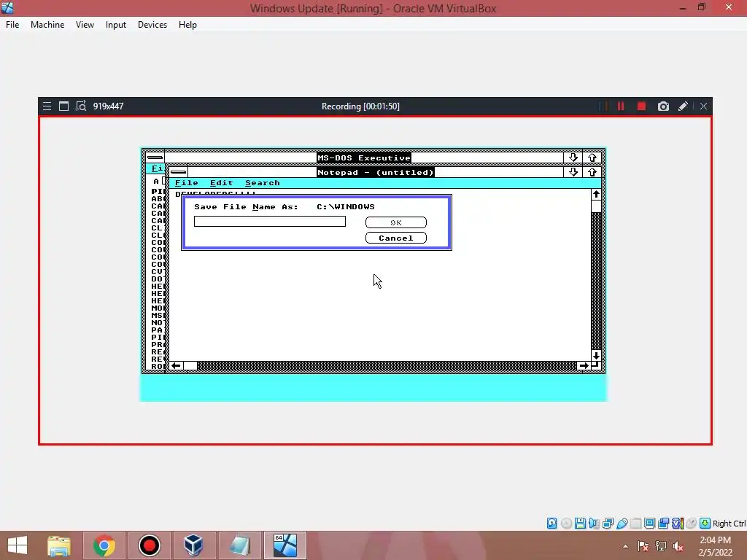Viewport: 747px width, 560px height.
Task: Click the optical drive indicator in VirtualBox status bar
Action: tap(566, 524)
